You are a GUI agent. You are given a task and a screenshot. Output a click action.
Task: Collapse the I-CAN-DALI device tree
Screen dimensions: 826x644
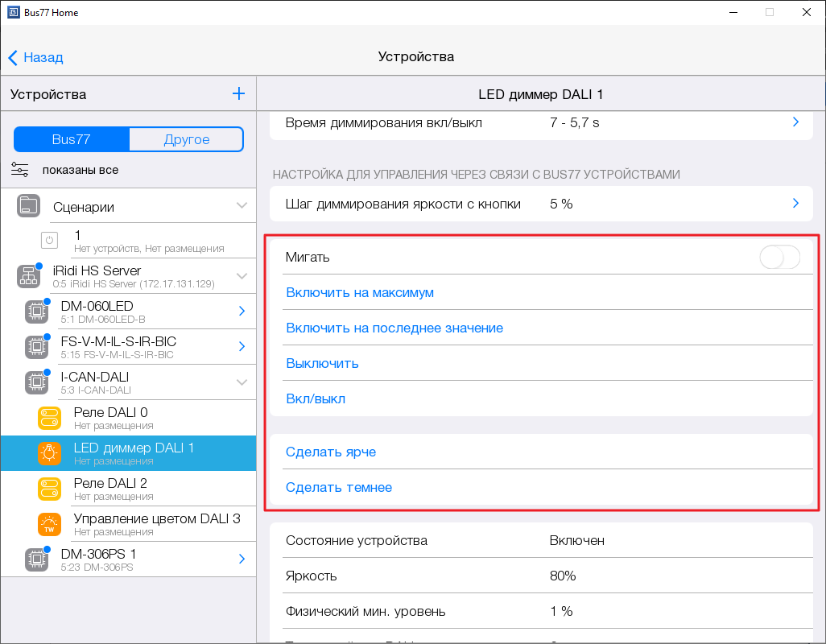[x=242, y=382]
